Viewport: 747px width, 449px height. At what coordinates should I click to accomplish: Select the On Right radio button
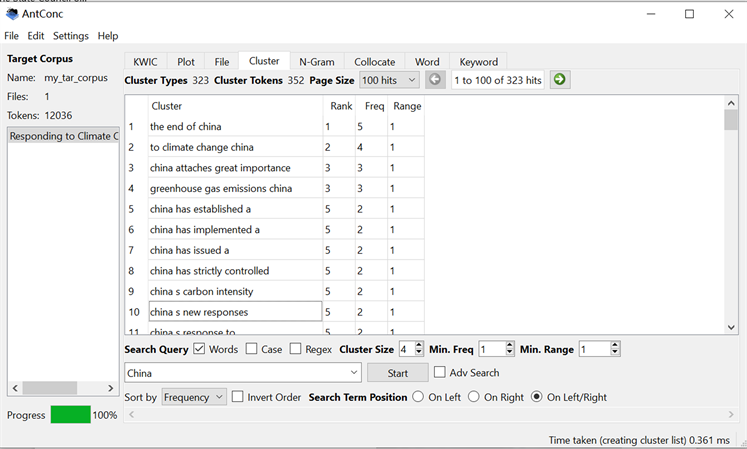[x=474, y=397]
